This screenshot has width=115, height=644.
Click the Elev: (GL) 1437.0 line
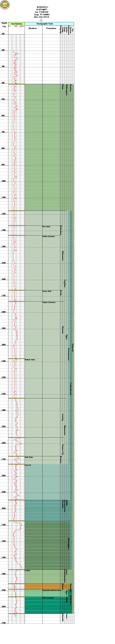[41, 17]
